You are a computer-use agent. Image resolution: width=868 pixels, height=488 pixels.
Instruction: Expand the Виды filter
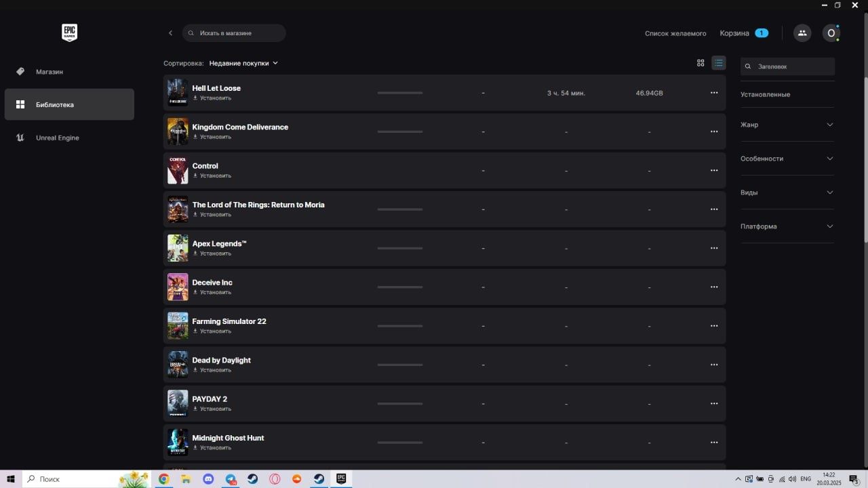tap(787, 192)
